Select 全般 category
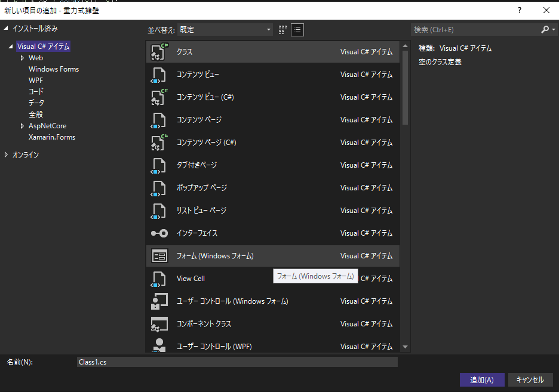The width and height of the screenshot is (559, 392). point(36,115)
